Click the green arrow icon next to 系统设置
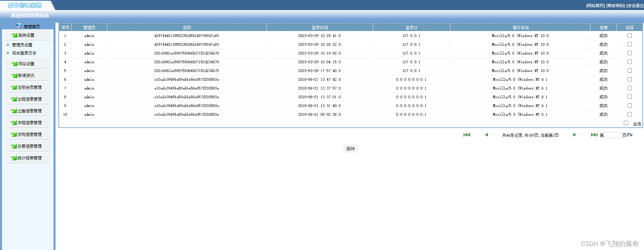The height and width of the screenshot is (250, 644). 14,35
